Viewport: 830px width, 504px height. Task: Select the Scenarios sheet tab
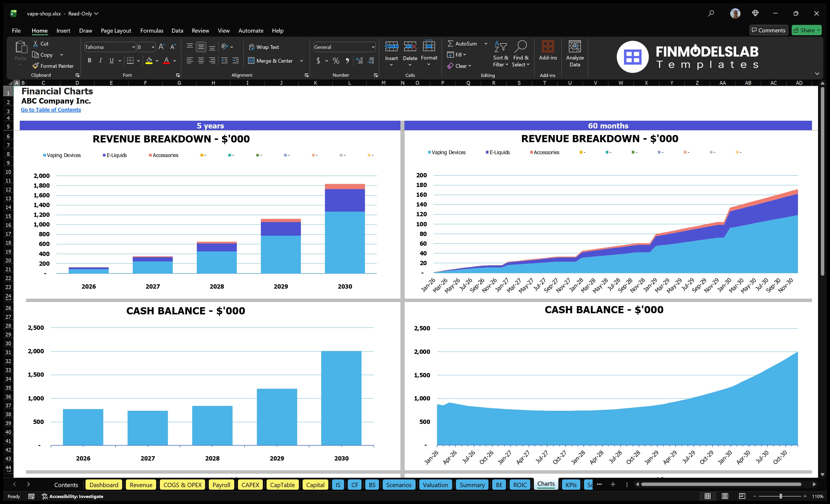click(x=399, y=485)
